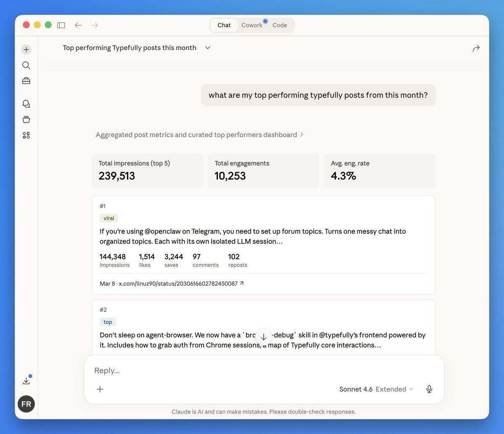
Task: Toggle the sidebar panel icon
Action: 61,25
